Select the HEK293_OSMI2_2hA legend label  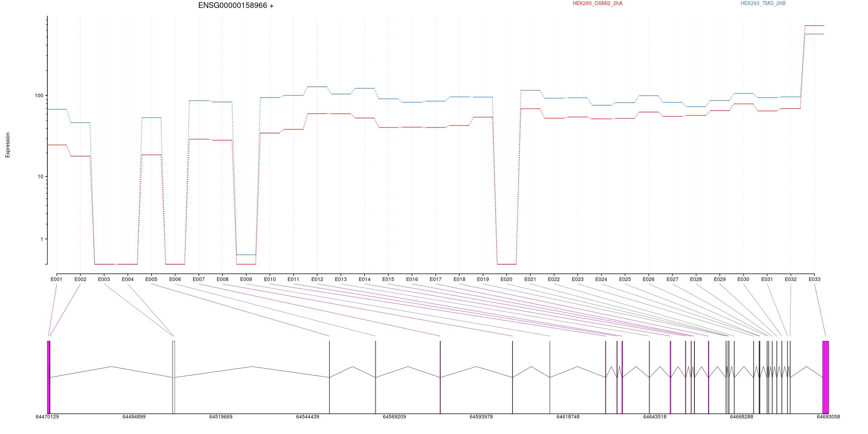point(597,3)
